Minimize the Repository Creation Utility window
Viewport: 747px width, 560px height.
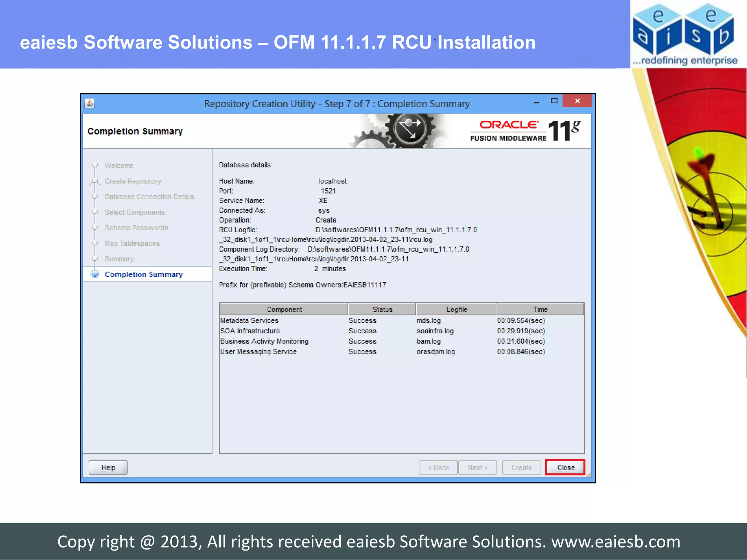[x=537, y=102]
